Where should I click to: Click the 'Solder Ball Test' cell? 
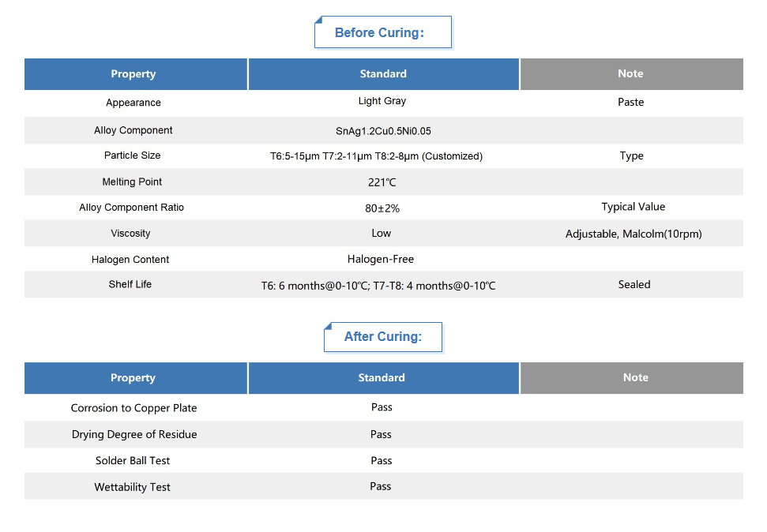pyautogui.click(x=133, y=461)
